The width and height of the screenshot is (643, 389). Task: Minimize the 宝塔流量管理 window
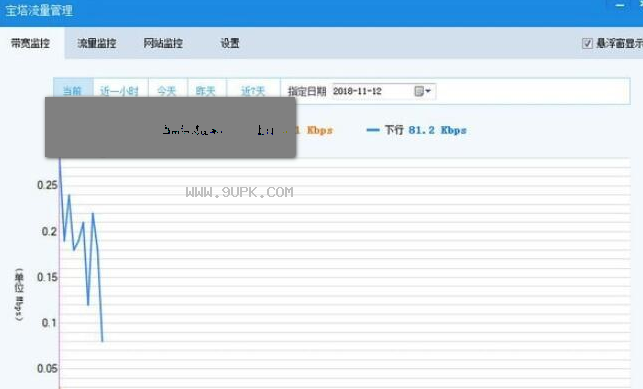tap(620, 6)
